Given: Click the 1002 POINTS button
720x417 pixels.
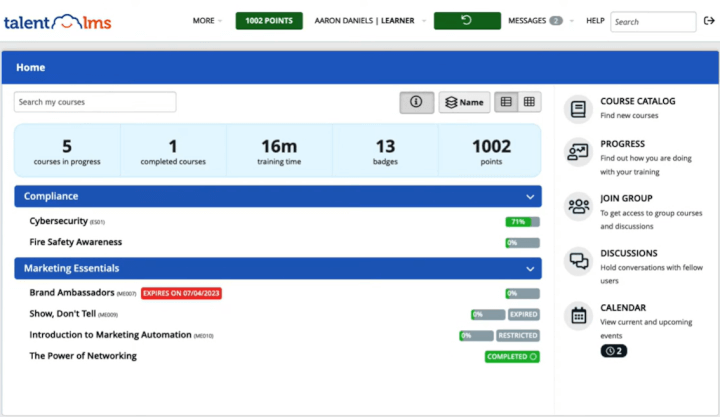Looking at the screenshot, I should pyautogui.click(x=269, y=21).
